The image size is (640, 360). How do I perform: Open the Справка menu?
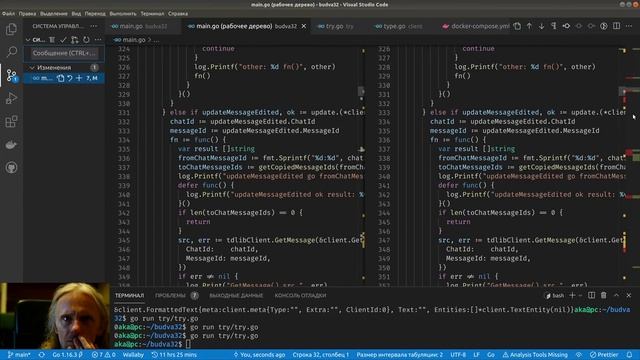[178, 13]
